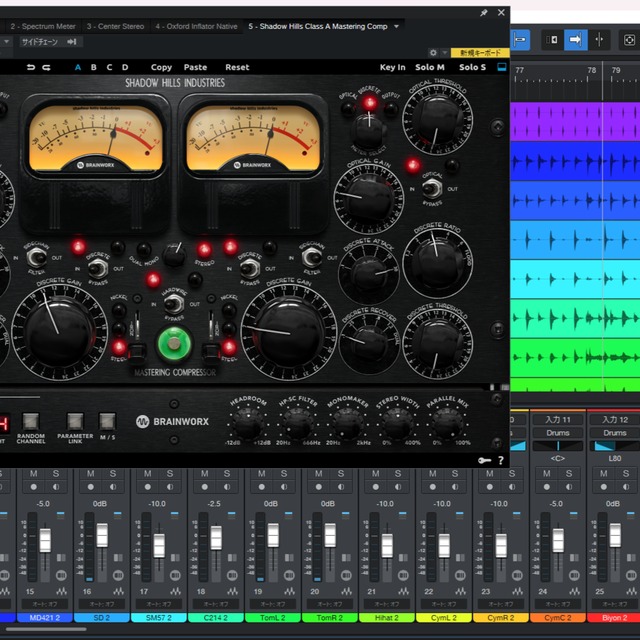Open plugin settings gear icon
This screenshot has width=640, height=640.
click(x=433, y=52)
